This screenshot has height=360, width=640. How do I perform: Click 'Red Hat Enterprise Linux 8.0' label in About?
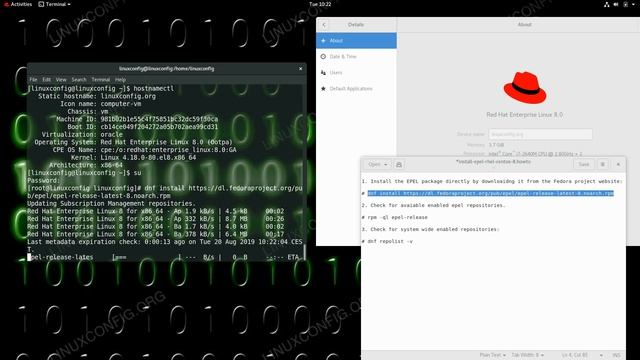point(524,115)
